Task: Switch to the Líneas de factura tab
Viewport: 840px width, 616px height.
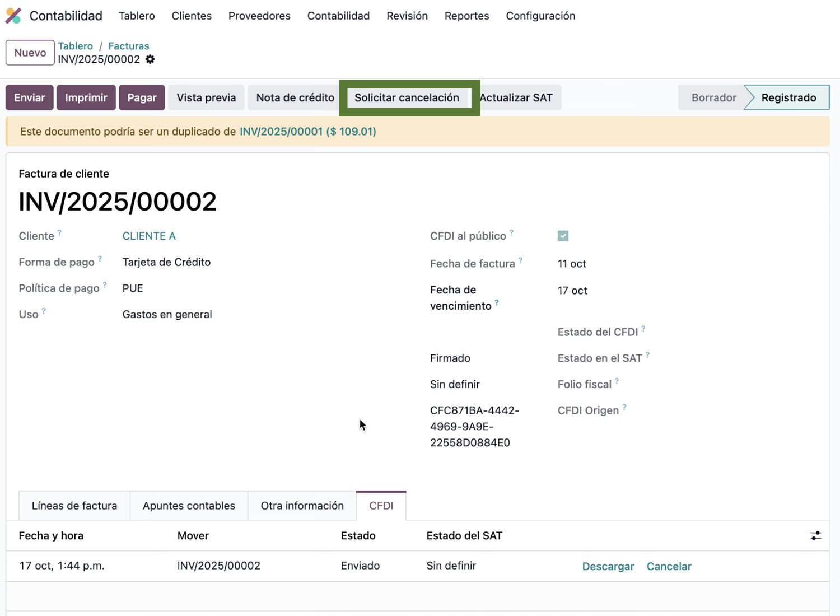Action: click(x=74, y=506)
